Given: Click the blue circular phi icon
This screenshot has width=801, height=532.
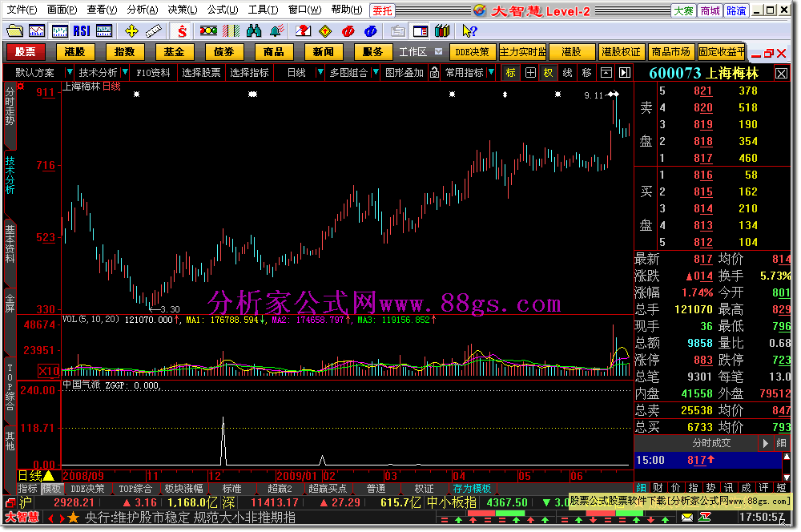Looking at the screenshot, I should (371, 31).
